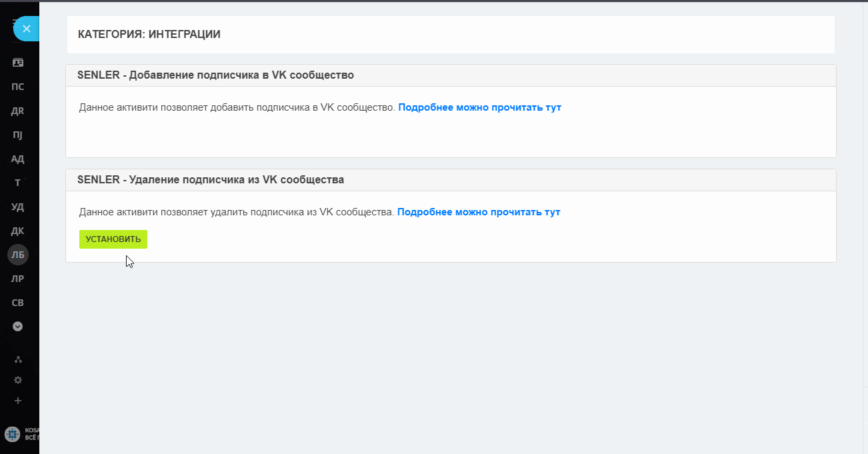This screenshot has width=868, height=454.
Task: Select the СВ sidebar item
Action: 18,303
